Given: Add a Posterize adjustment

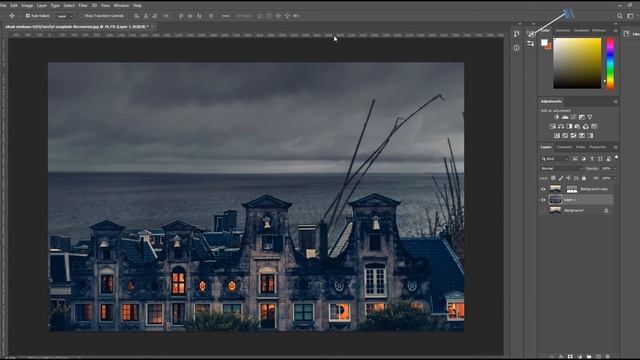Looking at the screenshot, I should click(x=565, y=136).
